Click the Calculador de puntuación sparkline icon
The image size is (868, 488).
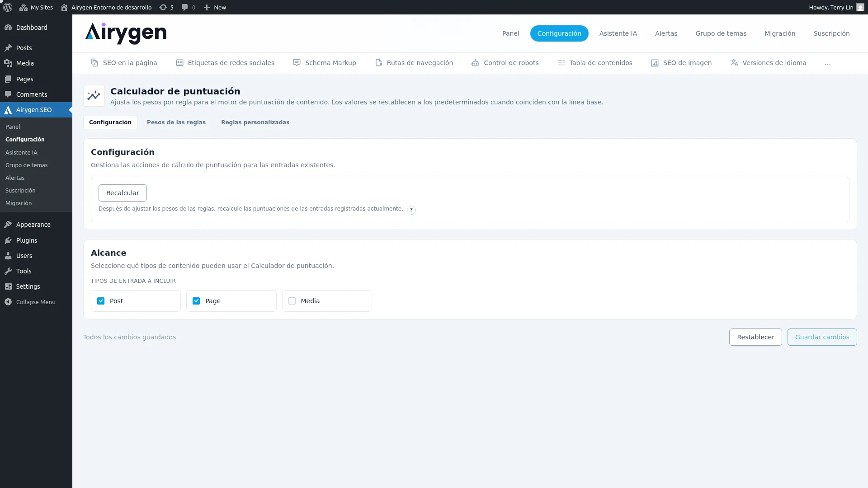pyautogui.click(x=94, y=96)
